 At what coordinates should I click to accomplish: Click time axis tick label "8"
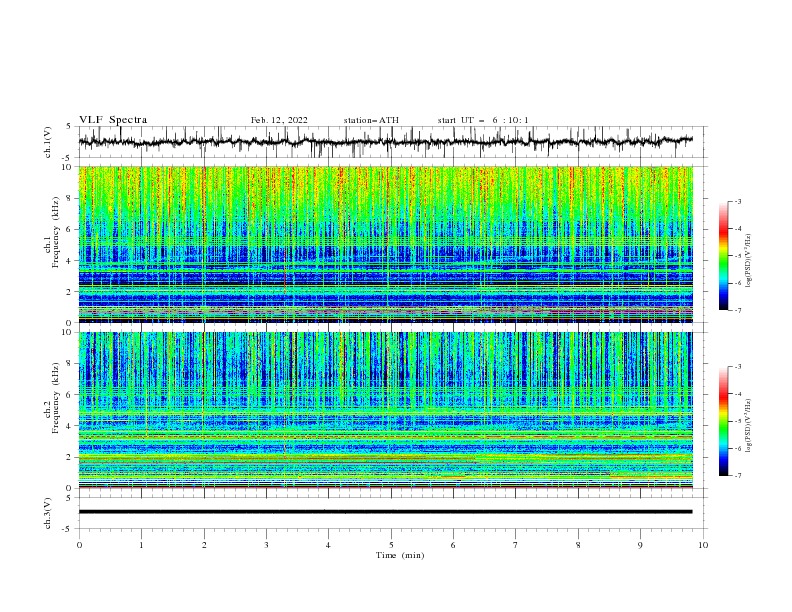click(x=578, y=545)
